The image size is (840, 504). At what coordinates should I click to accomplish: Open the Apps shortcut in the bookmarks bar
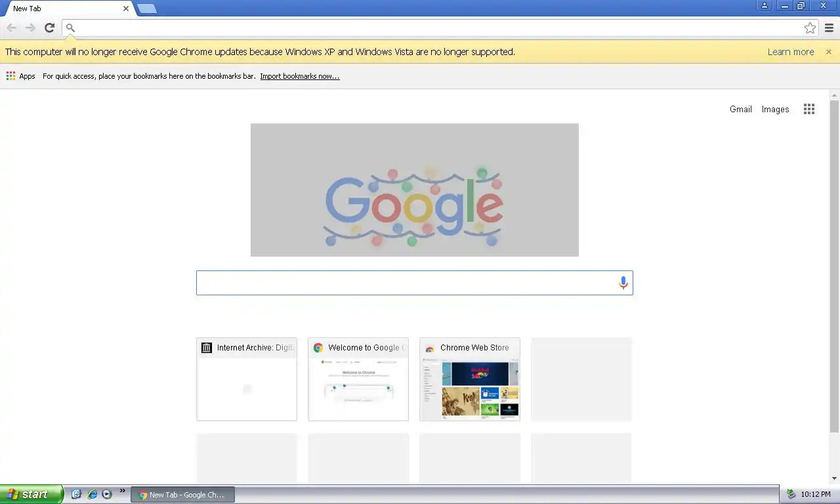coord(21,76)
